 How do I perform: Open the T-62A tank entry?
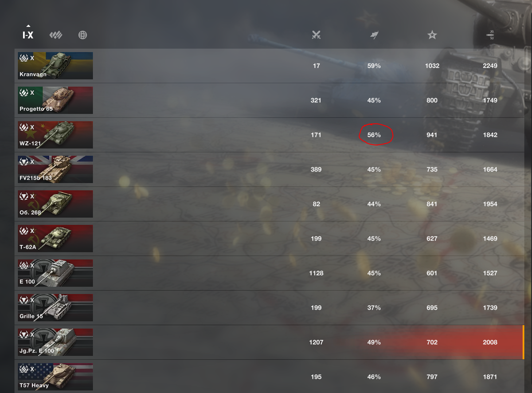269,239
